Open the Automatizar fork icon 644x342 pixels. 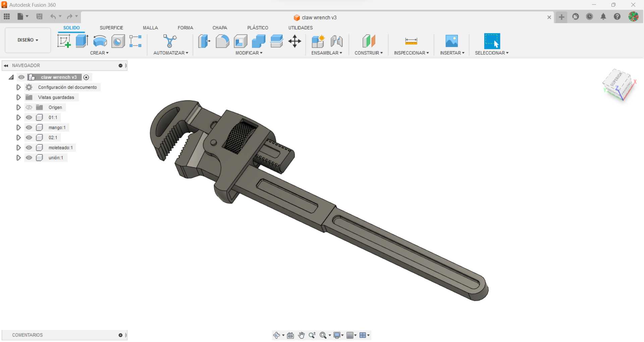point(170,41)
